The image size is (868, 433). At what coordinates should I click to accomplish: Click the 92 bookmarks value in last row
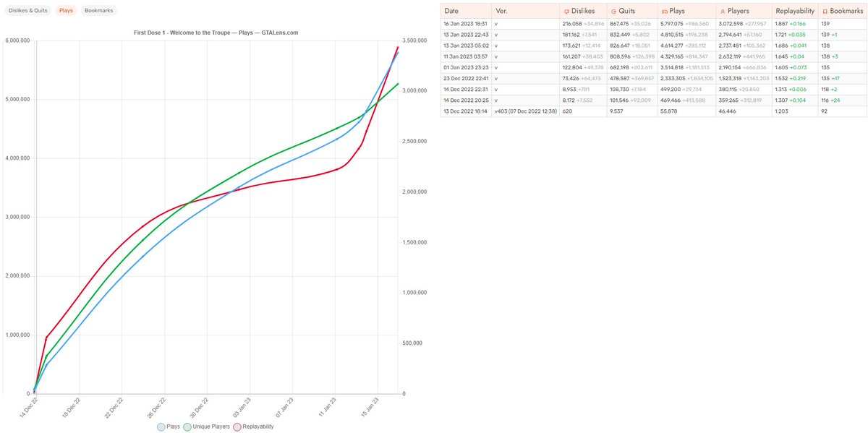tap(825, 111)
